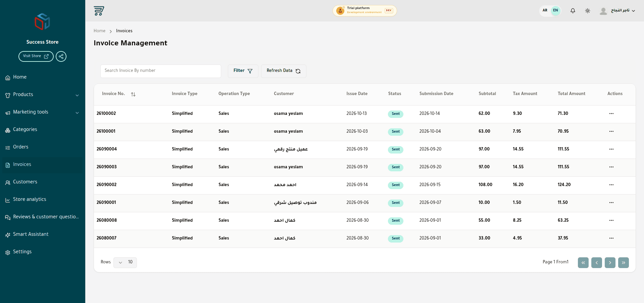The image size is (644, 303).
Task: Click the Invoice Type column header
Action: pyautogui.click(x=185, y=94)
